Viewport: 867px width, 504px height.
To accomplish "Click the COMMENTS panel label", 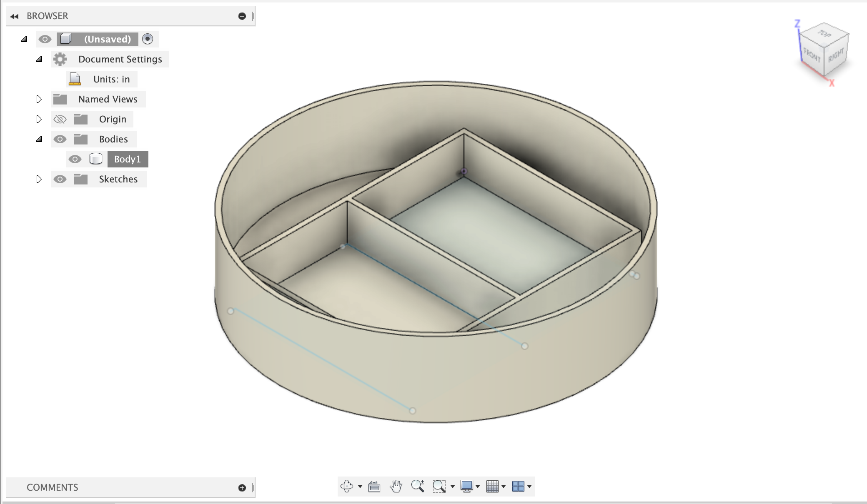I will click(52, 487).
